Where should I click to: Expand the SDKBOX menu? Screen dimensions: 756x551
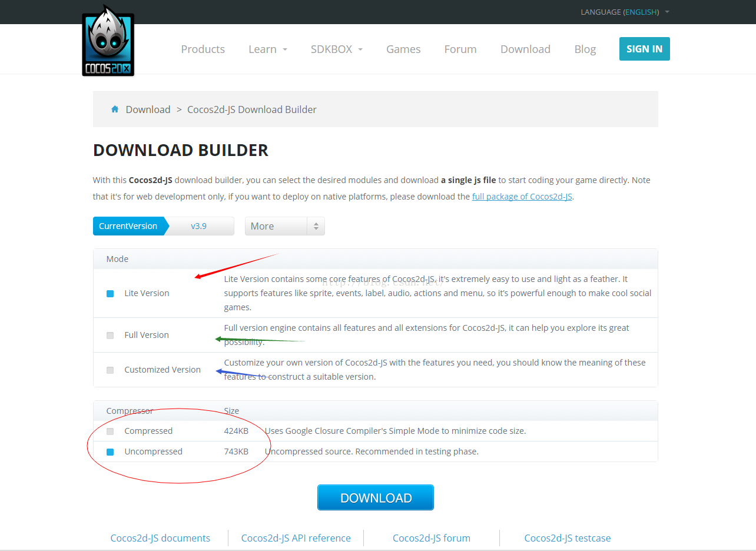click(x=337, y=49)
